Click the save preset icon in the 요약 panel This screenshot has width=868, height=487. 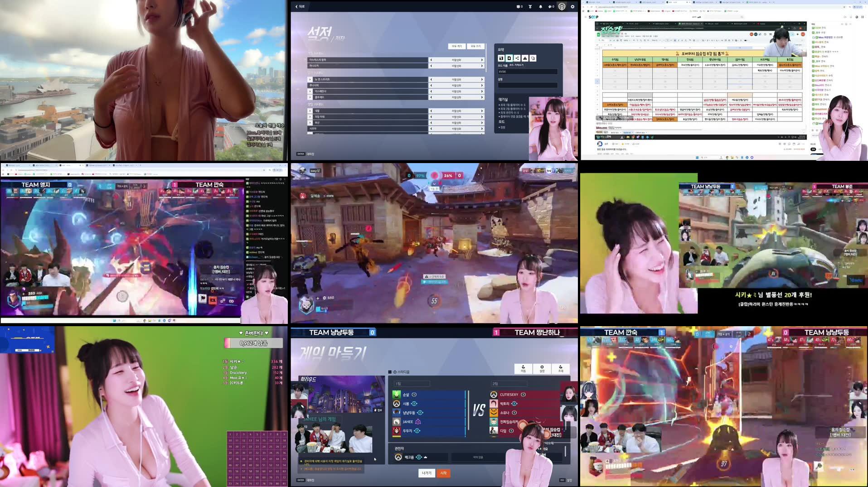[501, 58]
